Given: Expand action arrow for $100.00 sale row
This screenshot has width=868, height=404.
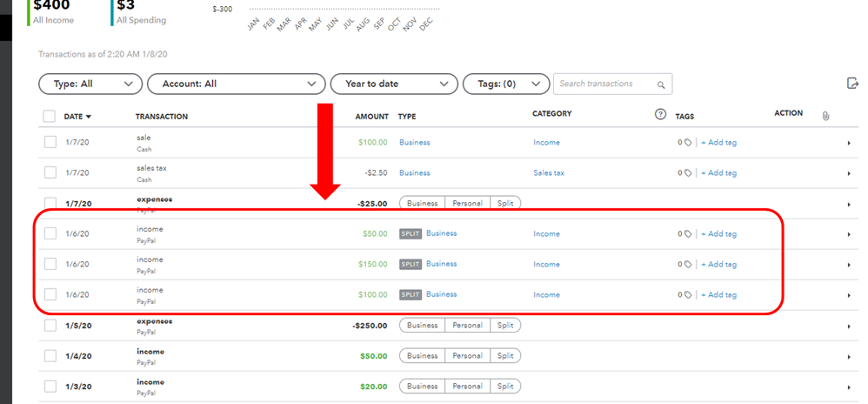Looking at the screenshot, I should [849, 143].
